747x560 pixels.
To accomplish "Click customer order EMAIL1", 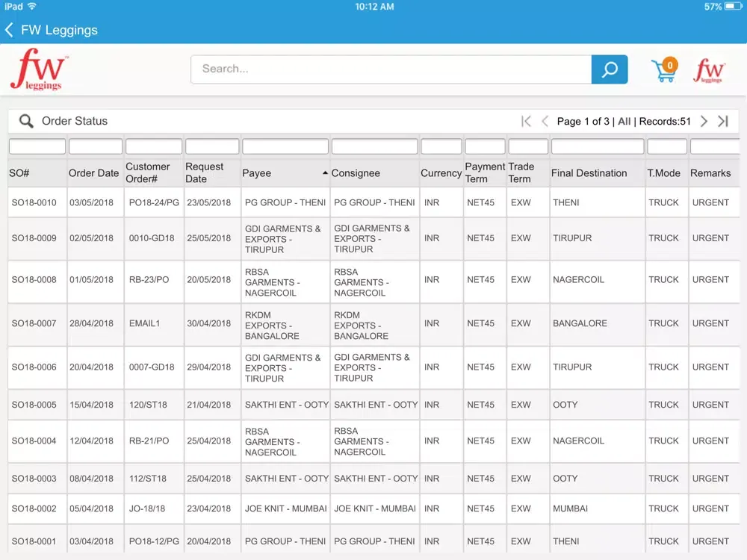I will [144, 324].
